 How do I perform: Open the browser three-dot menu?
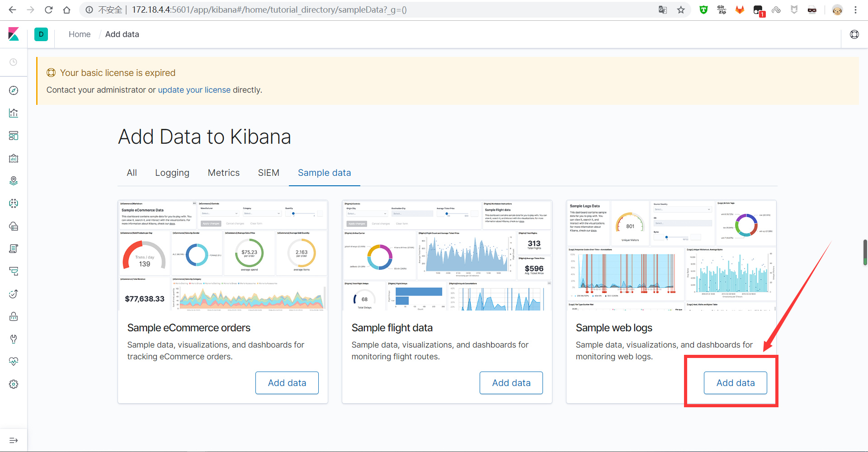855,10
